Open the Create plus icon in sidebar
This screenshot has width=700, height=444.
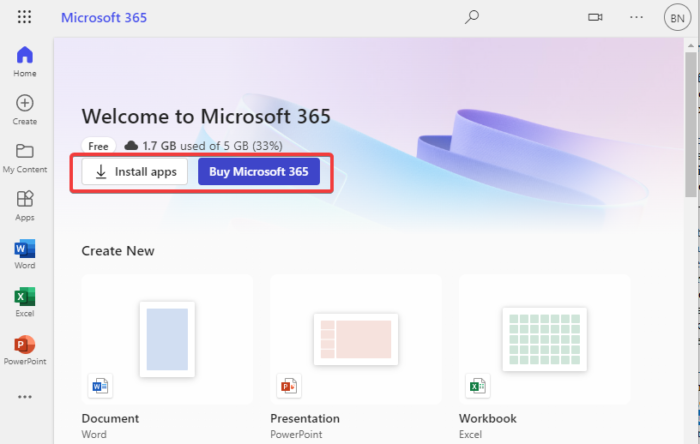(x=25, y=103)
